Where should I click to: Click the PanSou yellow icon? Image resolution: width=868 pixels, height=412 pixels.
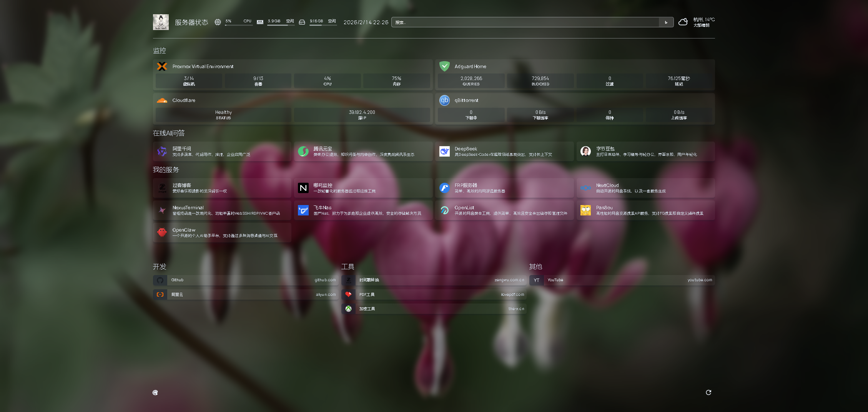(585, 210)
